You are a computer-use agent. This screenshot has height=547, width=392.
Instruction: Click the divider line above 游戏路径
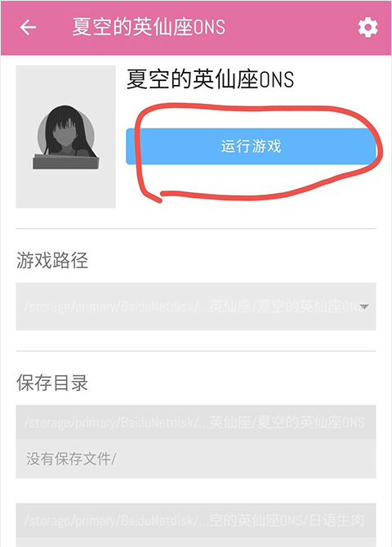tap(196, 228)
